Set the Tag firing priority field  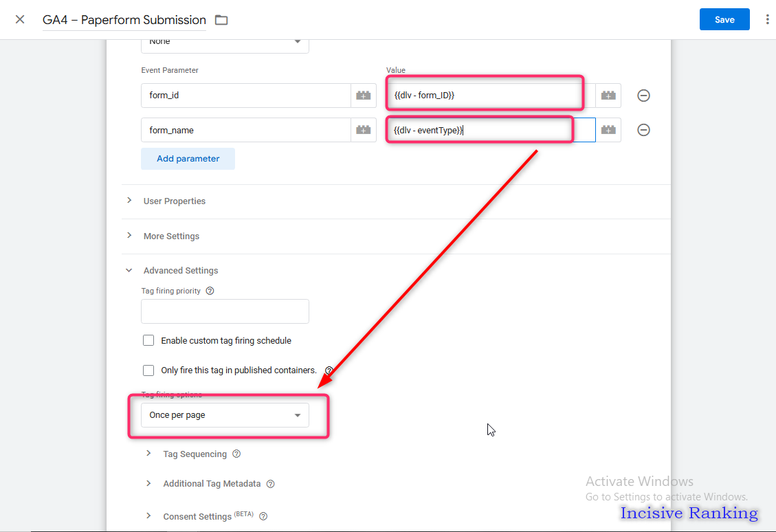pos(225,311)
